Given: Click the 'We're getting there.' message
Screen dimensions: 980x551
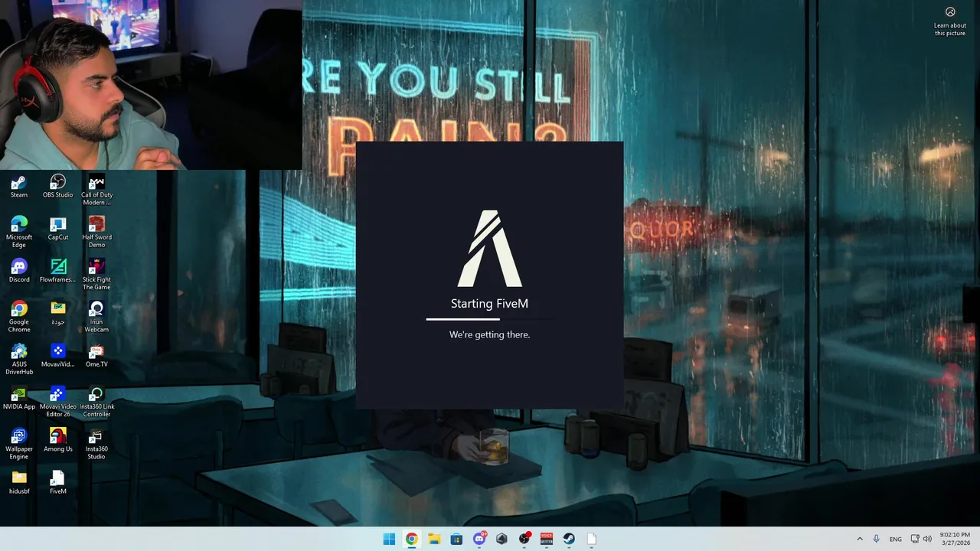Looking at the screenshot, I should pos(489,334).
